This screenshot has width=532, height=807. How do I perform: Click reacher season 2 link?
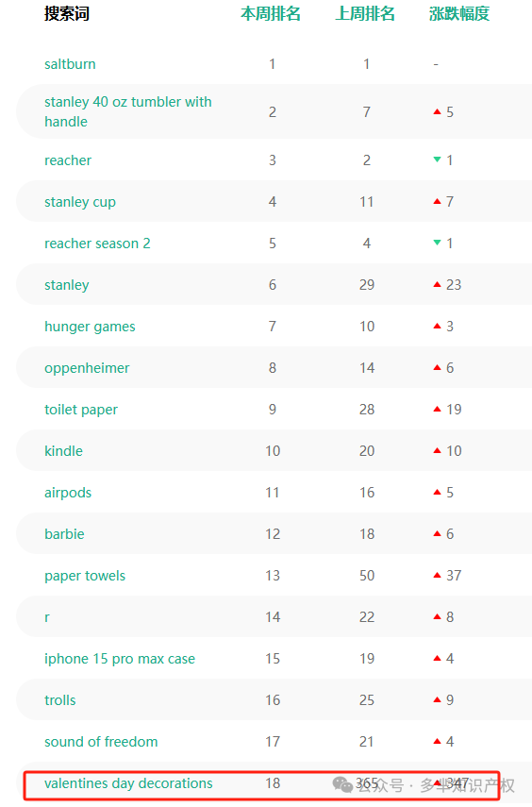point(97,244)
